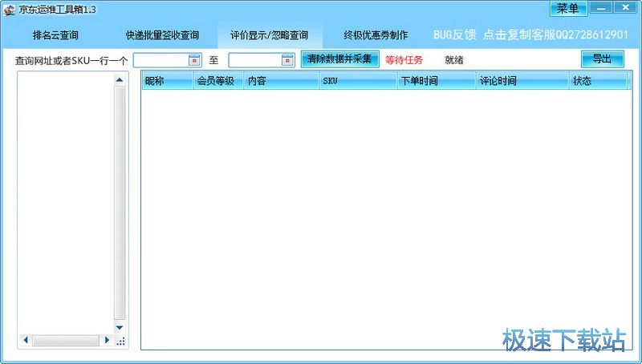Open the 菜单 menu in title bar
This screenshot has width=642, height=364.
tap(568, 8)
